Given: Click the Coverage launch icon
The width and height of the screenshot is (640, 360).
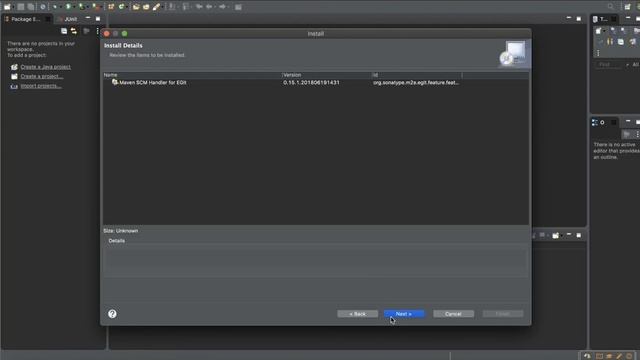Looking at the screenshot, I should 82,7.
